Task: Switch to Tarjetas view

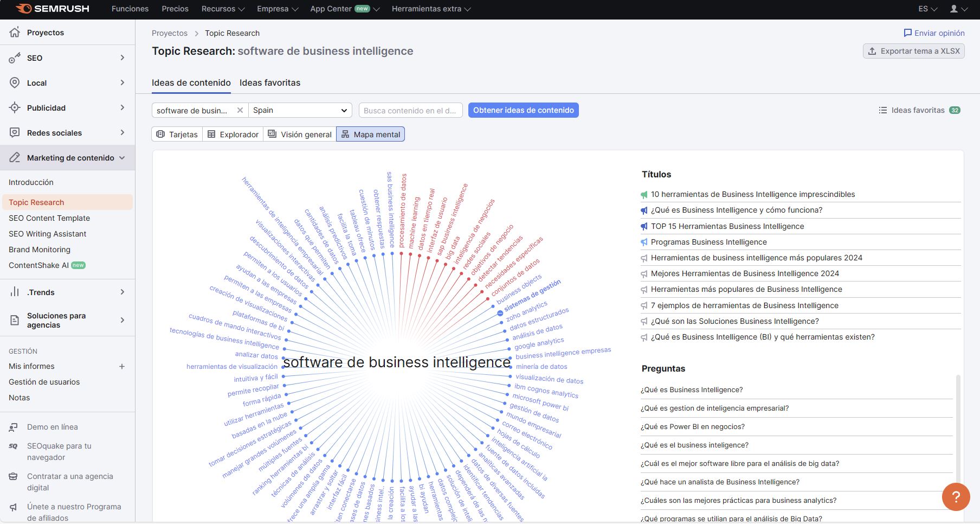Action: tap(177, 135)
